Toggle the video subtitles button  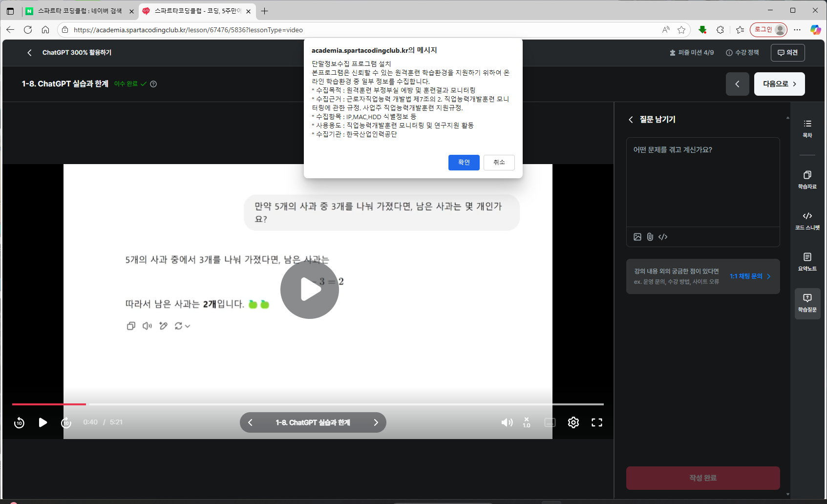coord(550,422)
